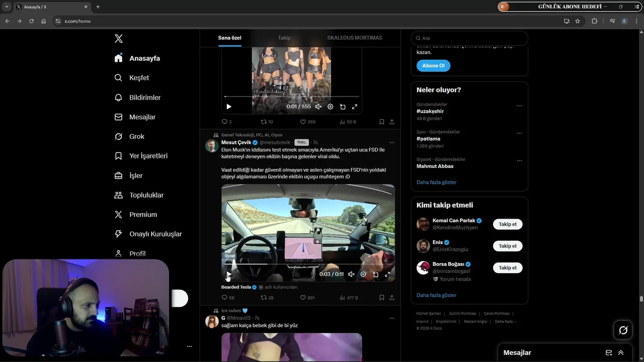Share the post with 369 likes
The height and width of the screenshot is (362, 644).
tap(392, 122)
